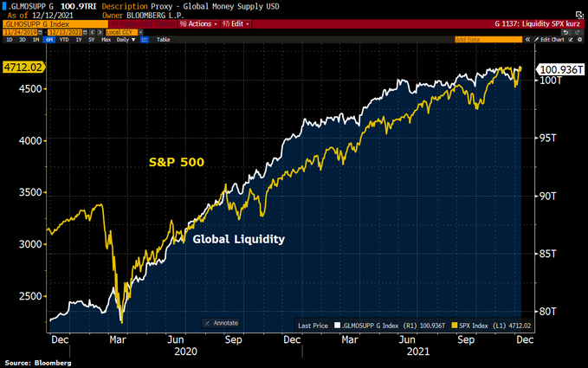
Task: Click the Annotate button on chart
Action: coord(221,323)
